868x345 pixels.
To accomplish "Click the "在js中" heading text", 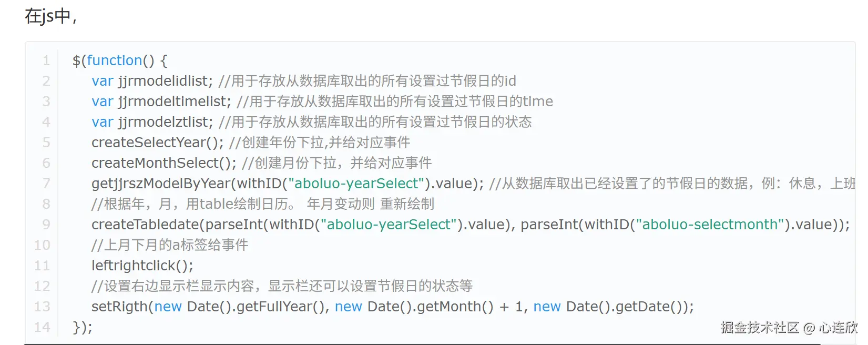I will tap(48, 16).
